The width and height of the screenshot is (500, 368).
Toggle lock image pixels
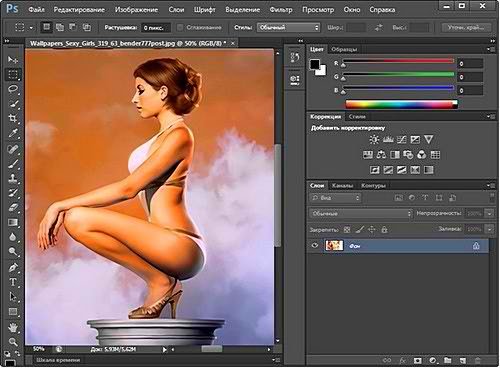pyautogui.click(x=360, y=229)
